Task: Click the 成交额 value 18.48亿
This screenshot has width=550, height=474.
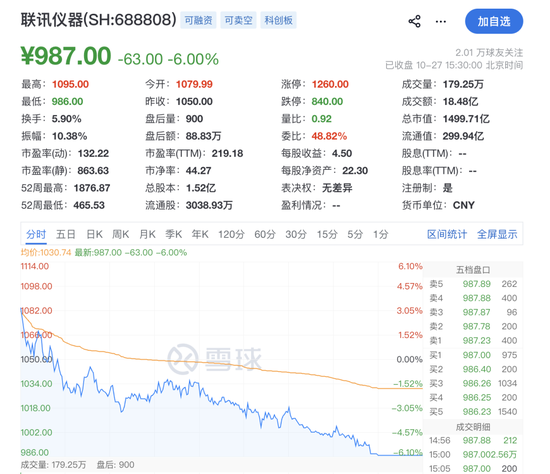Action: [460, 101]
